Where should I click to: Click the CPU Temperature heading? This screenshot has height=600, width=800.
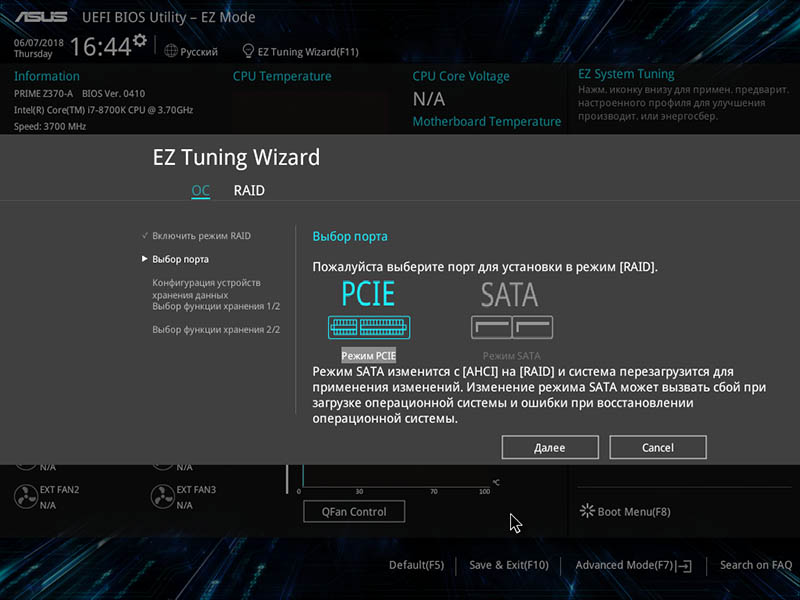pyautogui.click(x=282, y=76)
